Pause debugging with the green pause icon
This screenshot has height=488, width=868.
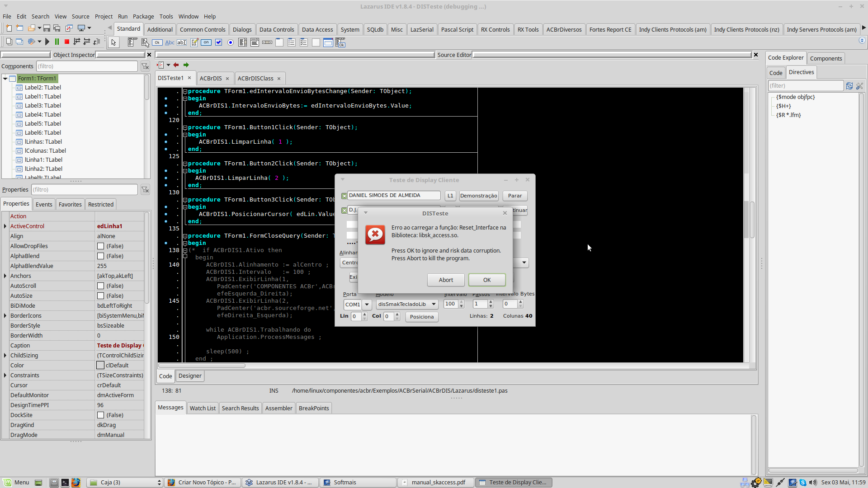pos(57,42)
